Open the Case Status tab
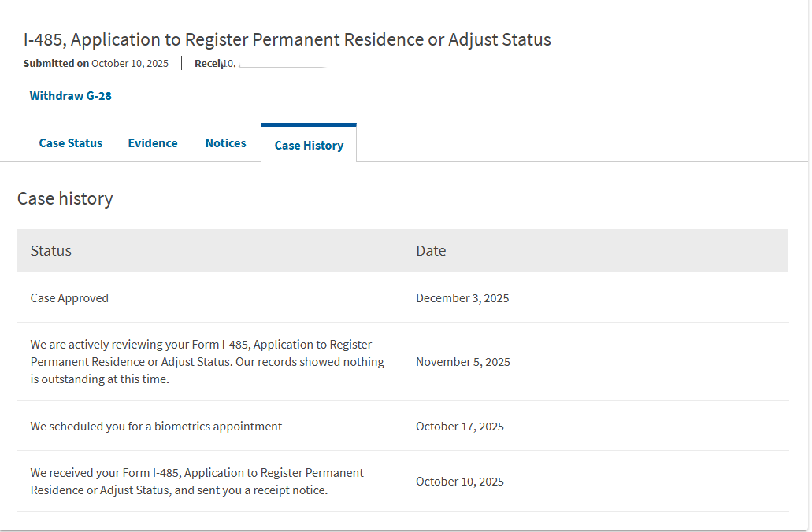 (71, 143)
